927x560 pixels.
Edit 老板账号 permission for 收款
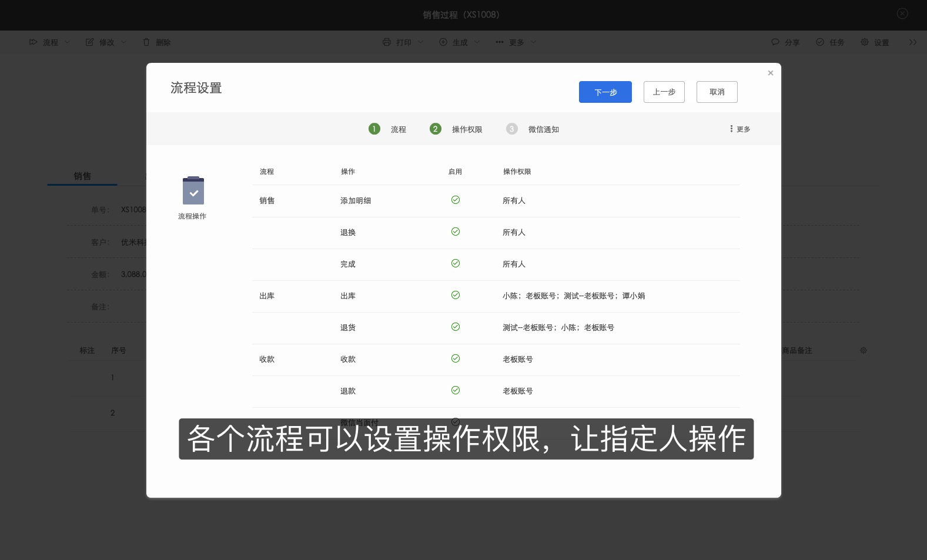tap(517, 360)
